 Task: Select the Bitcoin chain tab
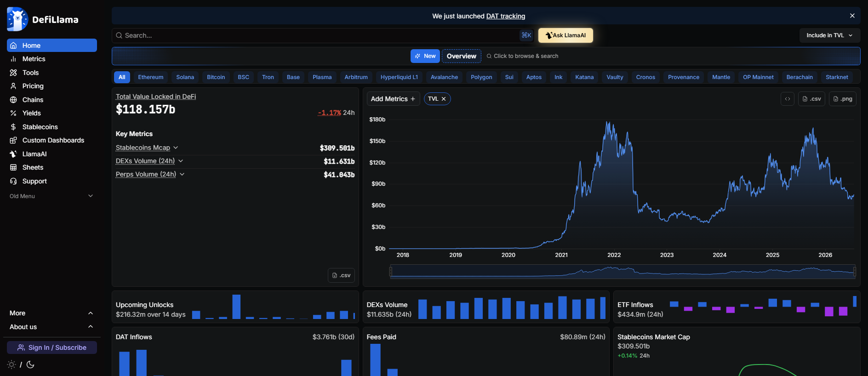click(x=216, y=77)
